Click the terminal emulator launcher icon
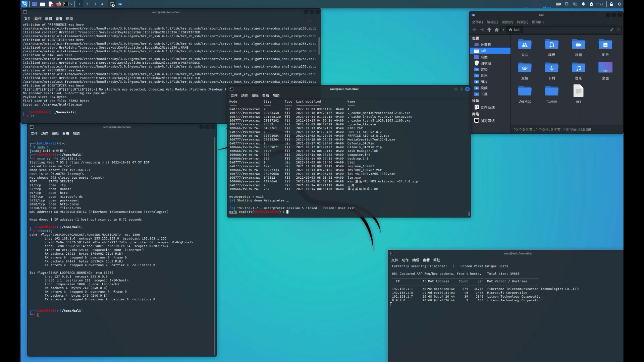Image resolution: width=644 pixels, height=362 pixels. (x=66, y=4)
